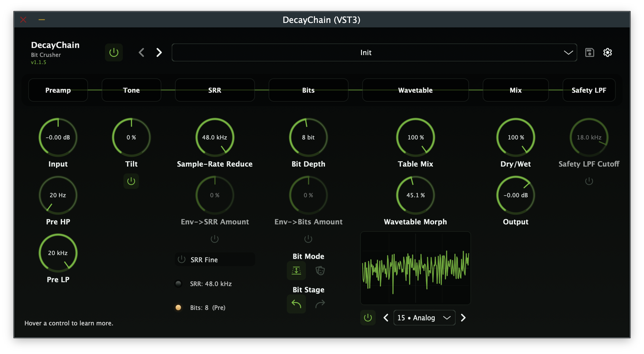Select the quantize icon under Bit Mode
This screenshot has width=644, height=354.
click(x=296, y=271)
